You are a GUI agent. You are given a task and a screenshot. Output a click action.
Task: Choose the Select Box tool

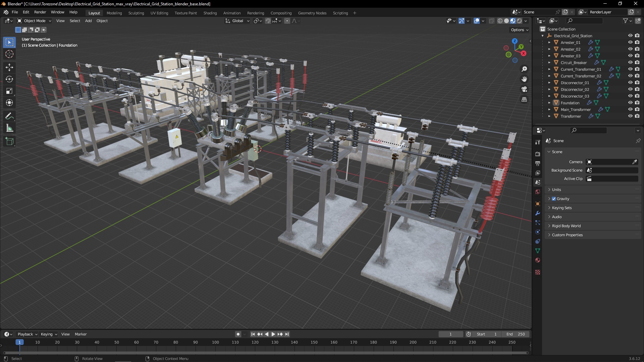point(9,42)
